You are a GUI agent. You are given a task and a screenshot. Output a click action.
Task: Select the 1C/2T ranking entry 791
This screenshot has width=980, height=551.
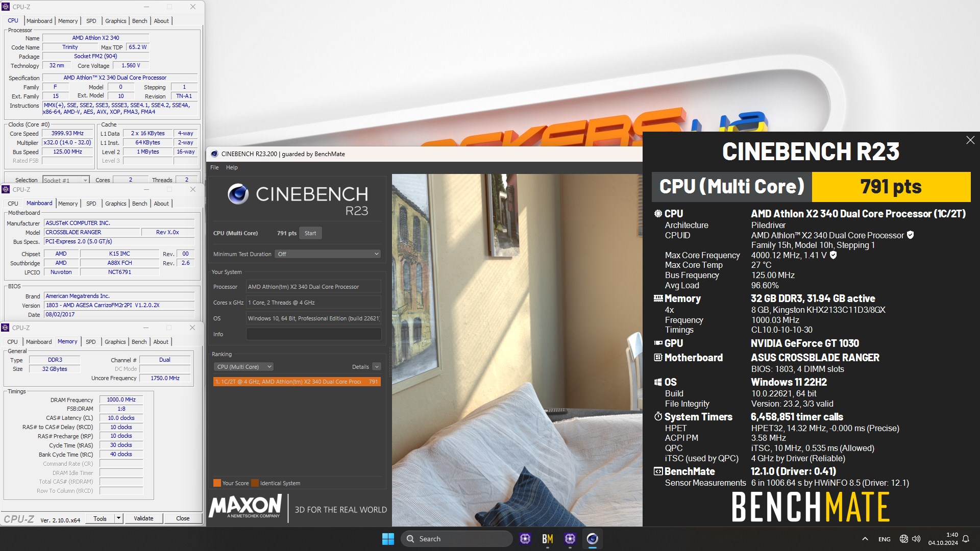297,382
